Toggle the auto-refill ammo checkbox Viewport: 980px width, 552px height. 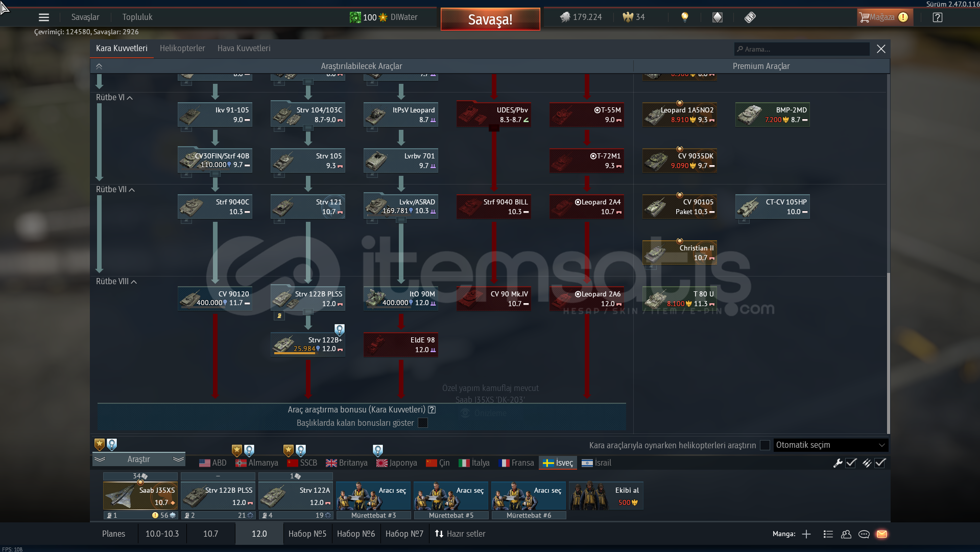[x=880, y=463]
